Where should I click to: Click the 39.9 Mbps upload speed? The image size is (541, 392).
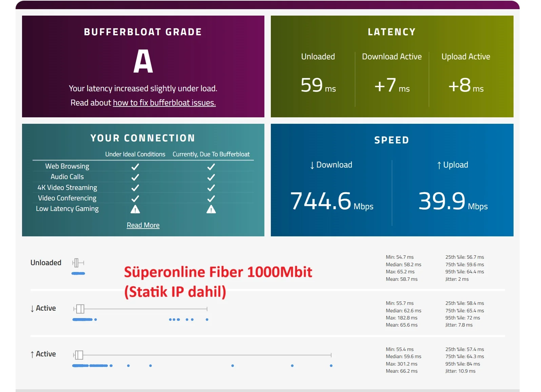[453, 201]
